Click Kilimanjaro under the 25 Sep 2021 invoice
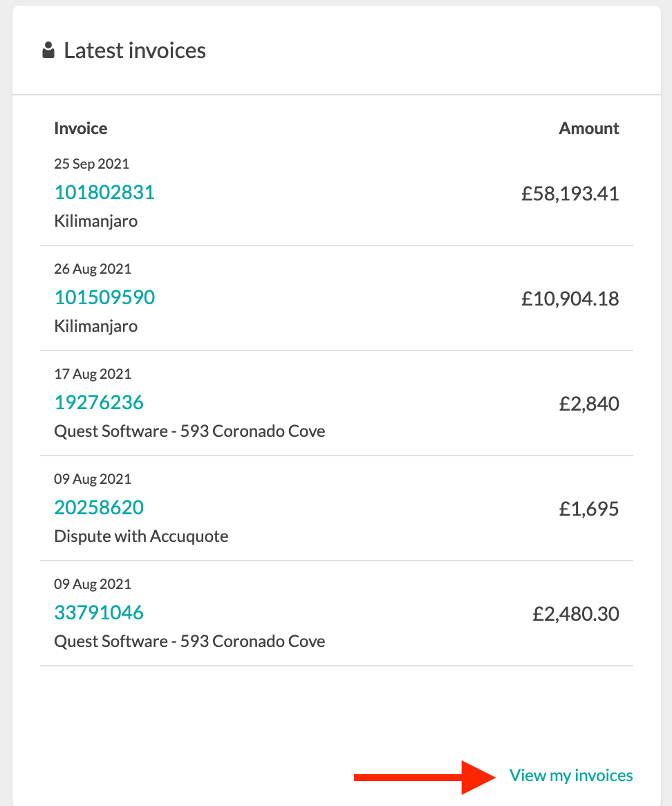The width and height of the screenshot is (672, 806). pyautogui.click(x=96, y=221)
